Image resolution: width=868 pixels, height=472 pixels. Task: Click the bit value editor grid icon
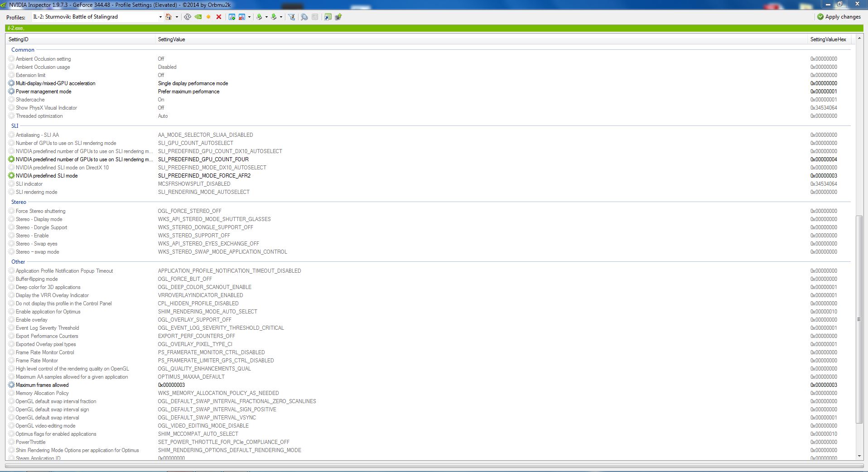coord(315,17)
